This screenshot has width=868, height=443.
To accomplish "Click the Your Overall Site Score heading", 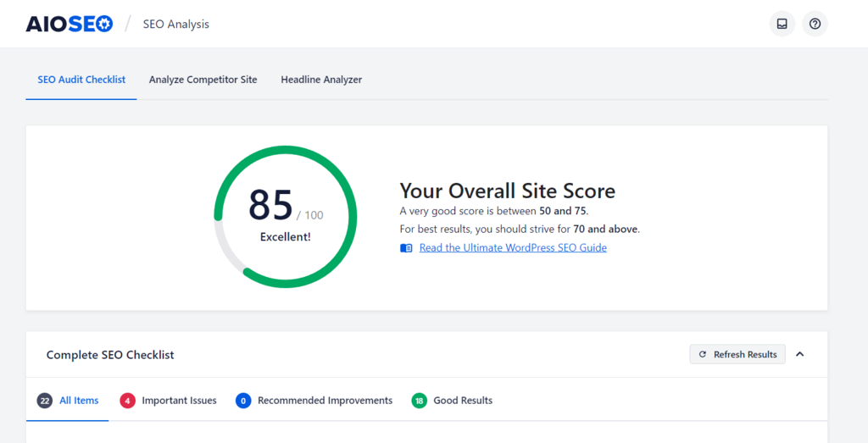I will [507, 191].
